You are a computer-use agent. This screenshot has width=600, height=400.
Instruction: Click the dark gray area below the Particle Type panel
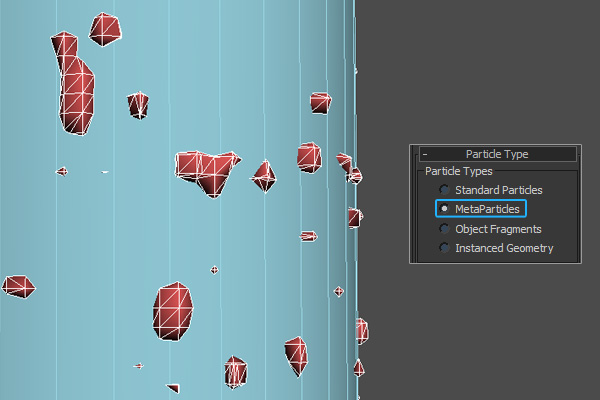coord(480,330)
